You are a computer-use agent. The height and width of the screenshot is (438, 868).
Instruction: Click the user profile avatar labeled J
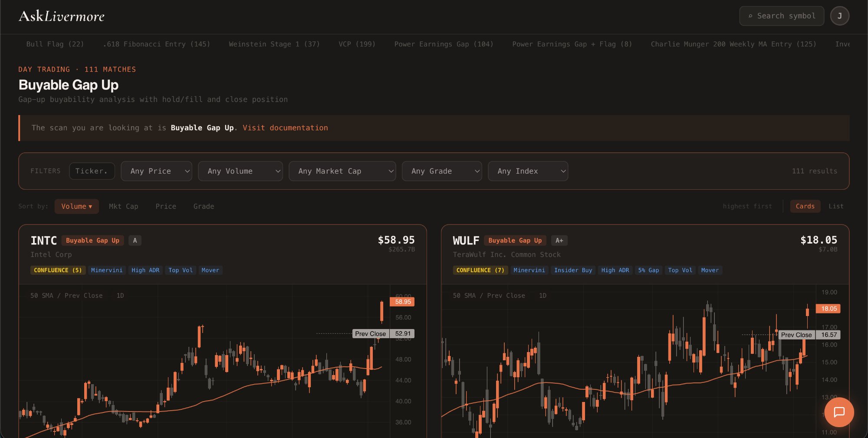[x=840, y=16]
